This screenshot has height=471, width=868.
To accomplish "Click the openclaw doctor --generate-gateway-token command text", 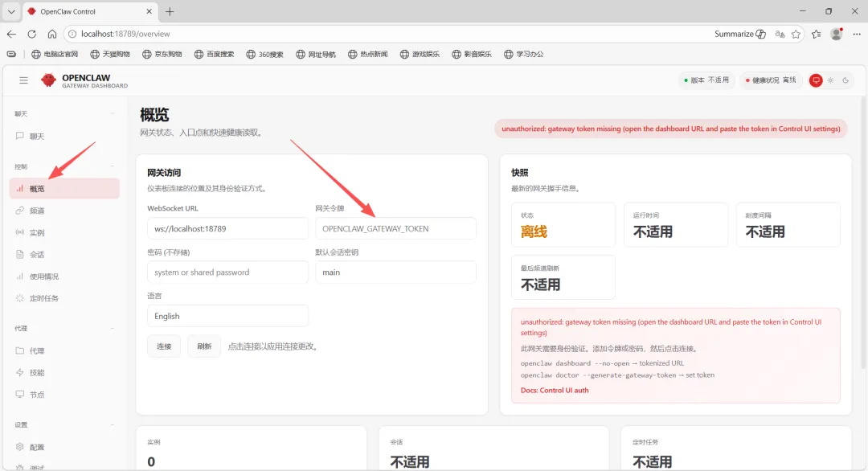I will (x=598, y=375).
